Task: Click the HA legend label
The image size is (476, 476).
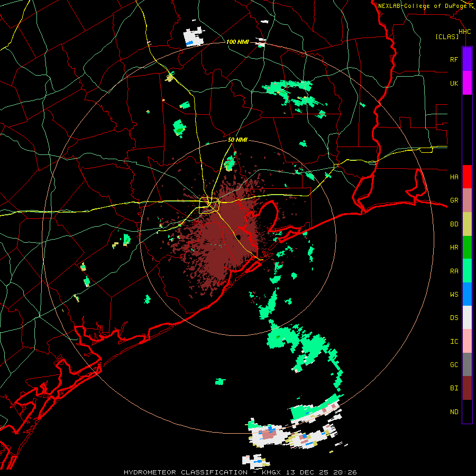Action: click(454, 177)
